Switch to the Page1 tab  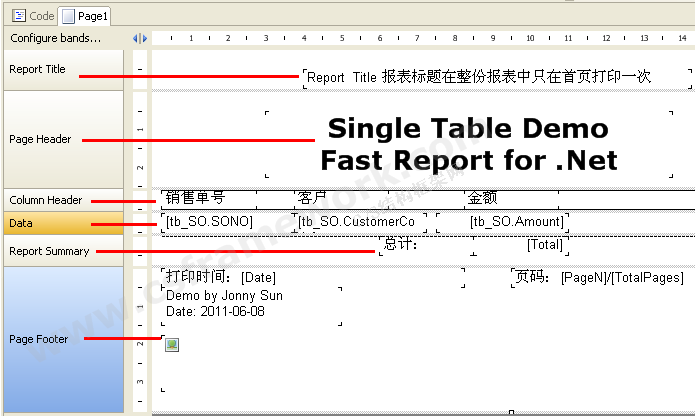pos(85,16)
